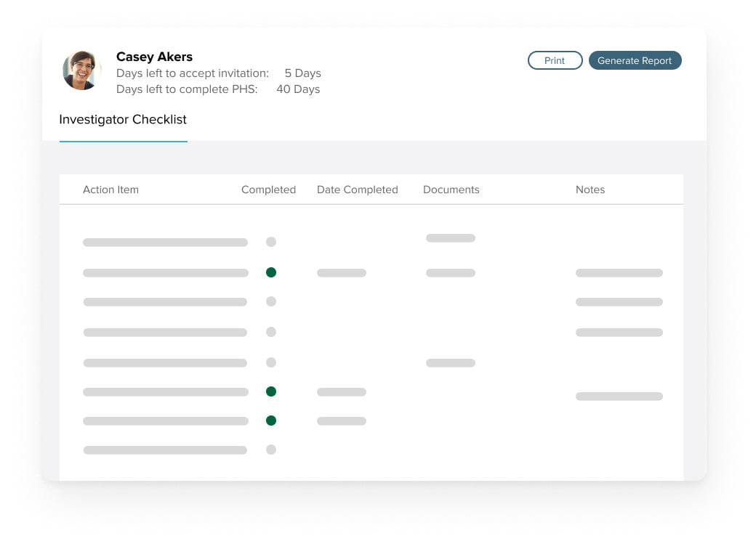Open the document attached to the first row
Viewport: 756px width, 544px height.
click(x=450, y=238)
